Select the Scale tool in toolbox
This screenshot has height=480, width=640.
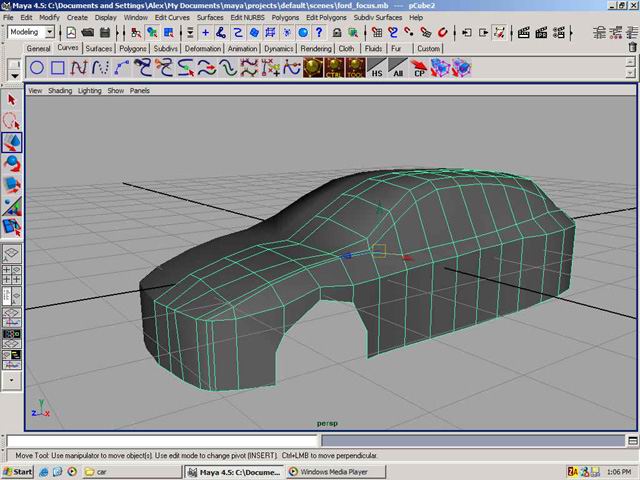pos(12,185)
